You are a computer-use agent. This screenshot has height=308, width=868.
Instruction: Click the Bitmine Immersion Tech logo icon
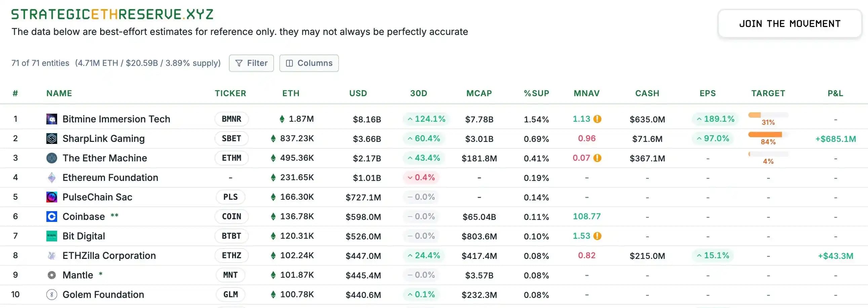tap(51, 119)
